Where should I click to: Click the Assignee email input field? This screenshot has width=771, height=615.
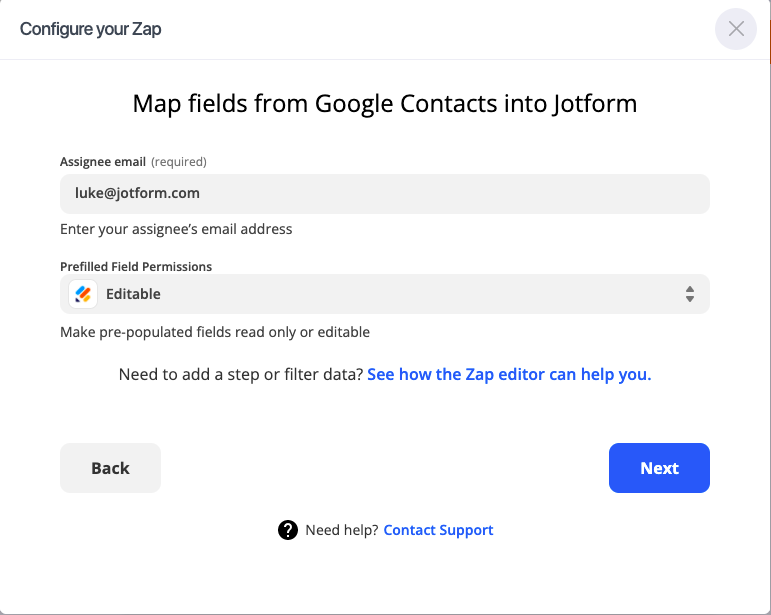[385, 194]
